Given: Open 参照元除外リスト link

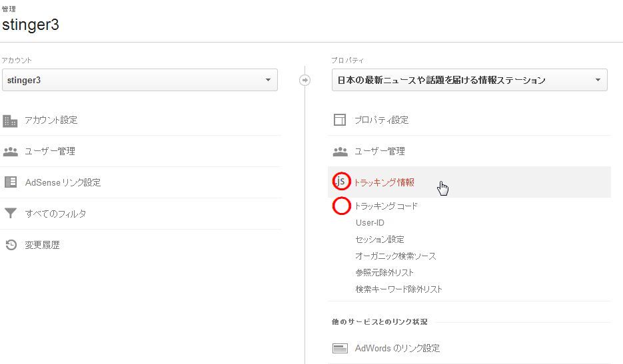Looking at the screenshot, I should click(x=384, y=273).
